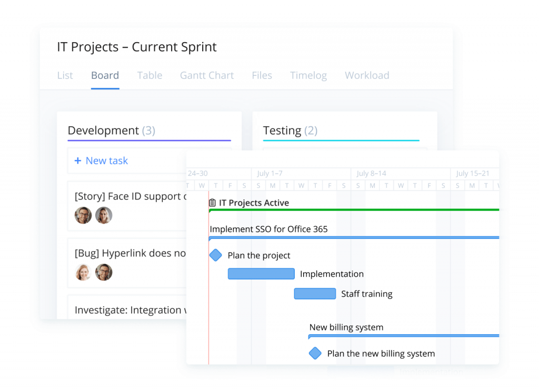Click New task in the Development column
This screenshot has height=392, width=539.
click(106, 160)
